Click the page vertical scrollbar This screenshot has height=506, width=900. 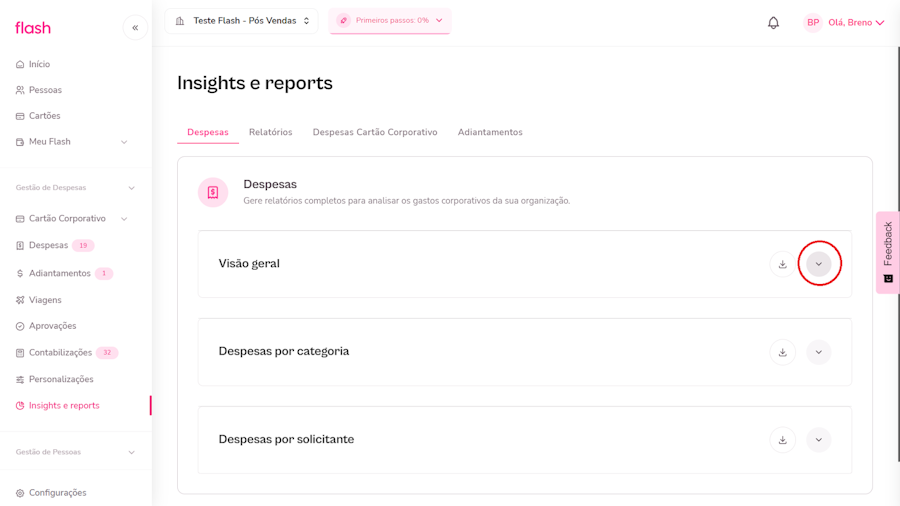pyautogui.click(x=898, y=252)
